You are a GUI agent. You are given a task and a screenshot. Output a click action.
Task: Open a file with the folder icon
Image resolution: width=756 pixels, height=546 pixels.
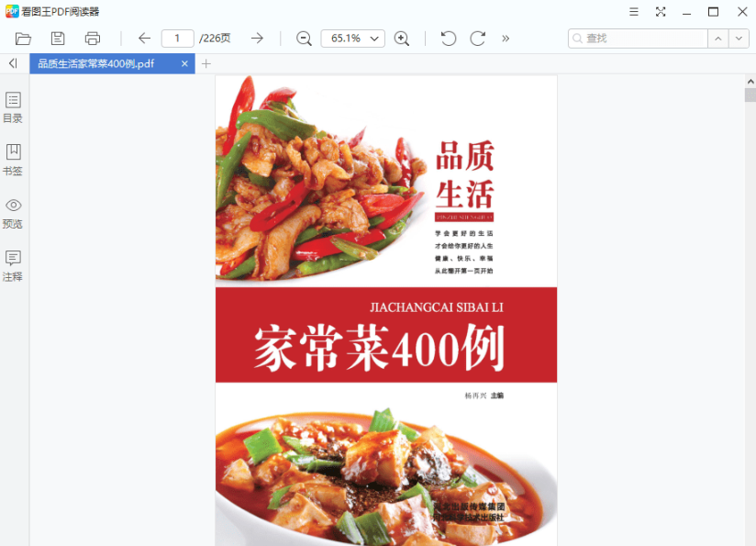pos(23,39)
